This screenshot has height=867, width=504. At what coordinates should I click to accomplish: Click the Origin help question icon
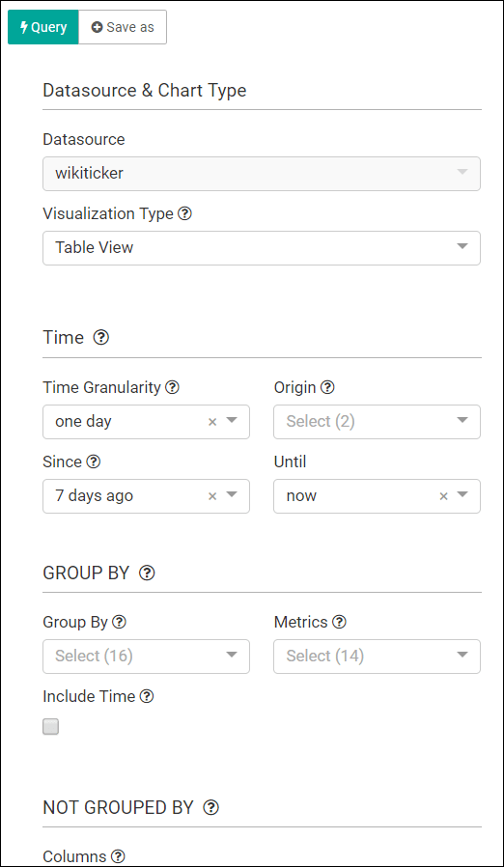[327, 387]
